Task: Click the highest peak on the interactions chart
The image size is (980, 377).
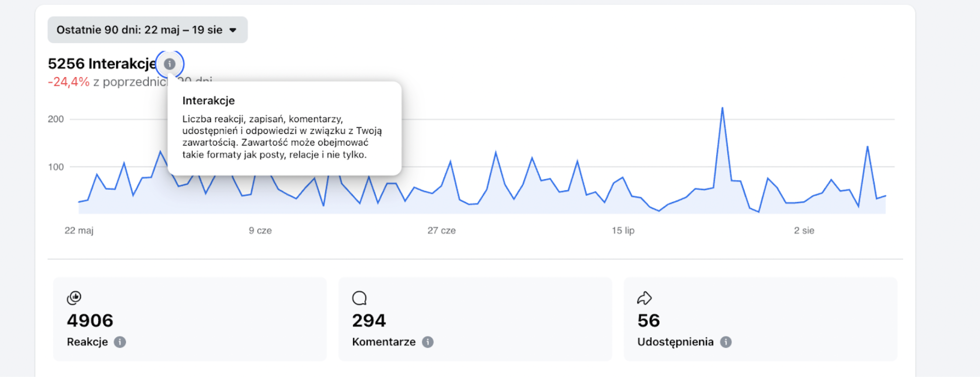Action: coord(722,108)
